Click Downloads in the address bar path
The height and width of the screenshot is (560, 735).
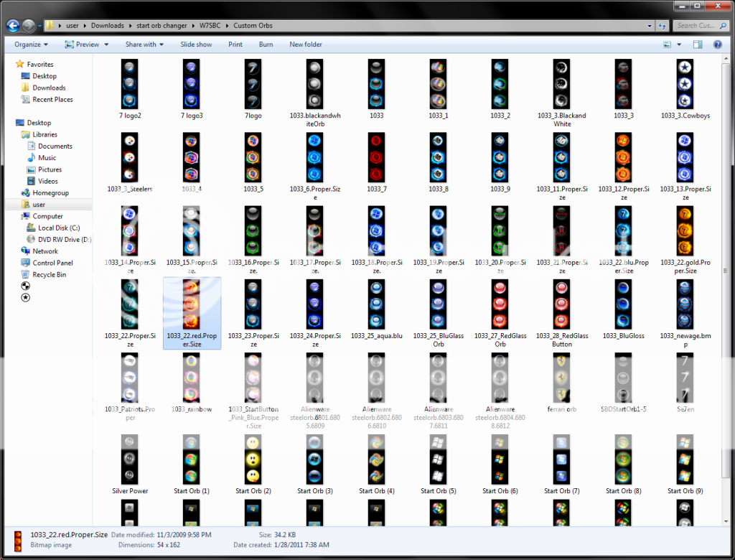click(x=106, y=26)
